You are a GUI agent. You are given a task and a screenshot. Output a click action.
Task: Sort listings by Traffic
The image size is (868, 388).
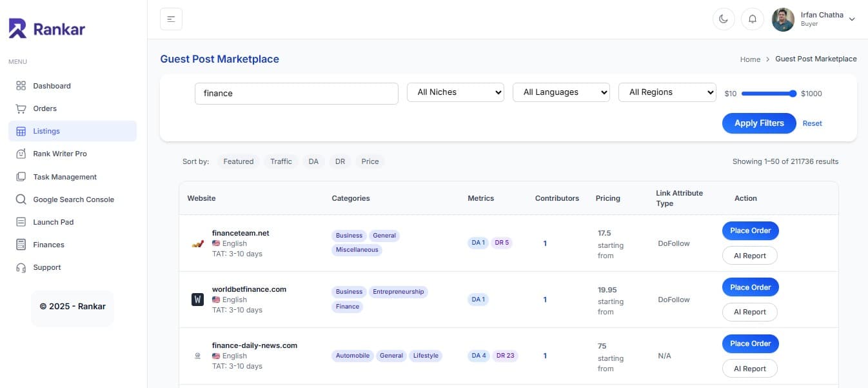[x=281, y=161]
